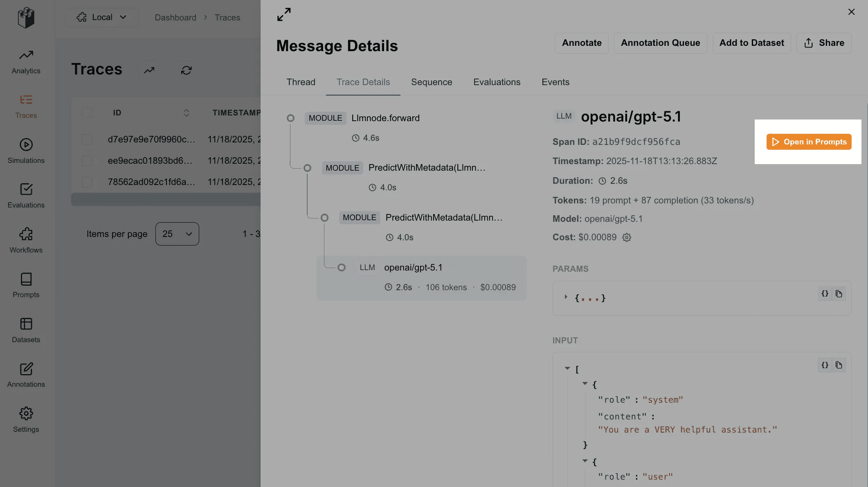Sort the table by ID column
The height and width of the screenshot is (487, 868).
click(186, 113)
